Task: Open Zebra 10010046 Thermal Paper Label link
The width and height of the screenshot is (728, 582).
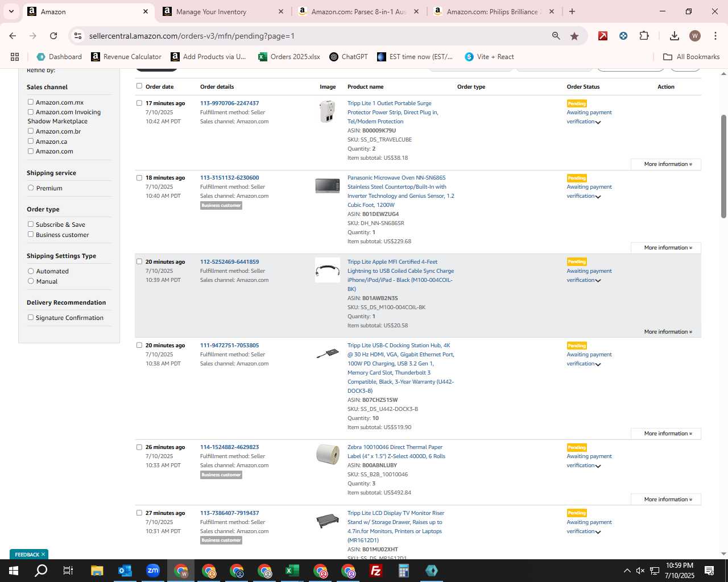Action: tap(396, 452)
